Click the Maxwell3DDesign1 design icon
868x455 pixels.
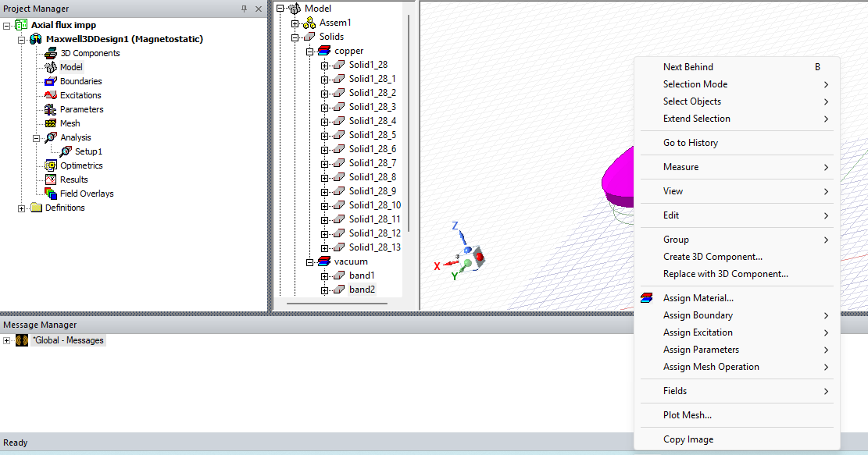(36, 39)
